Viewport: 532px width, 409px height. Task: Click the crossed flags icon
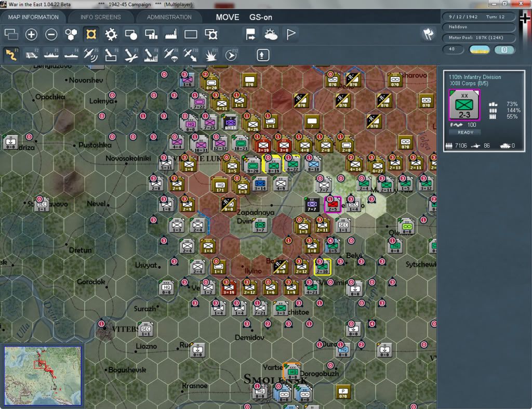tap(428, 34)
